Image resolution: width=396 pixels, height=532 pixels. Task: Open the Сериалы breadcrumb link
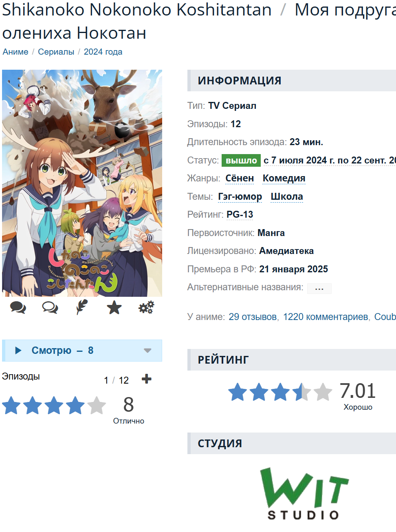tap(56, 52)
